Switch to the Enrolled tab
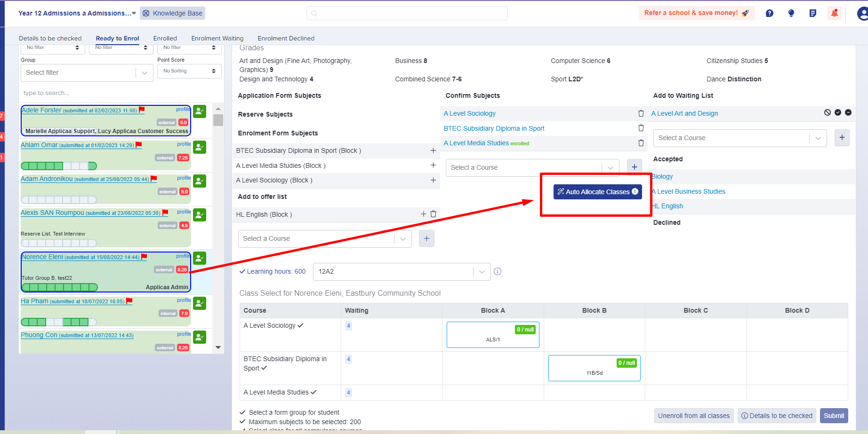868x434 pixels. pyautogui.click(x=165, y=39)
